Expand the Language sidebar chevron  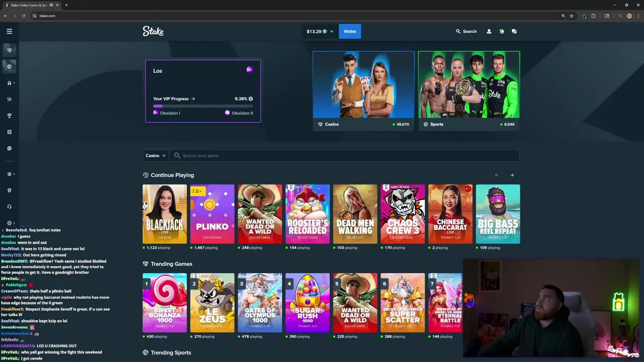coord(14,223)
